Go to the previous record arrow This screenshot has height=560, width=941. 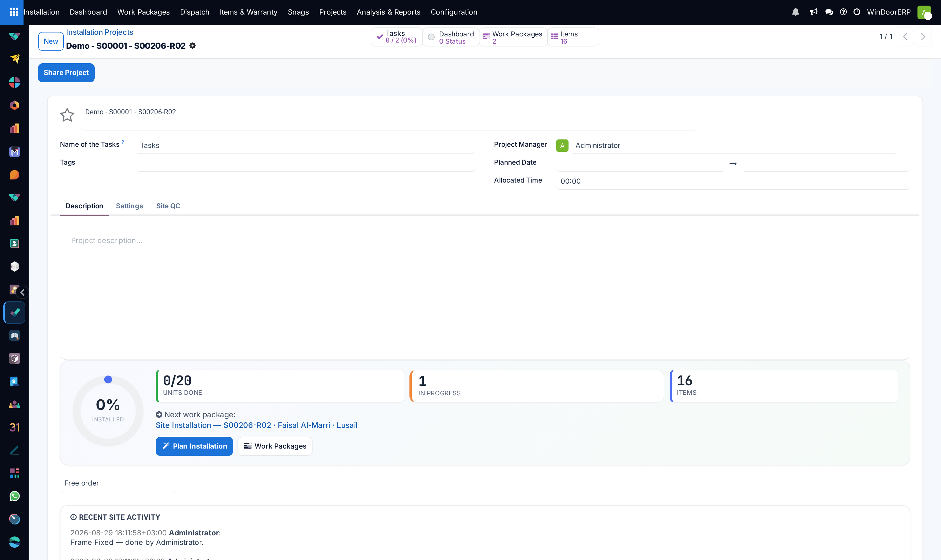click(905, 37)
